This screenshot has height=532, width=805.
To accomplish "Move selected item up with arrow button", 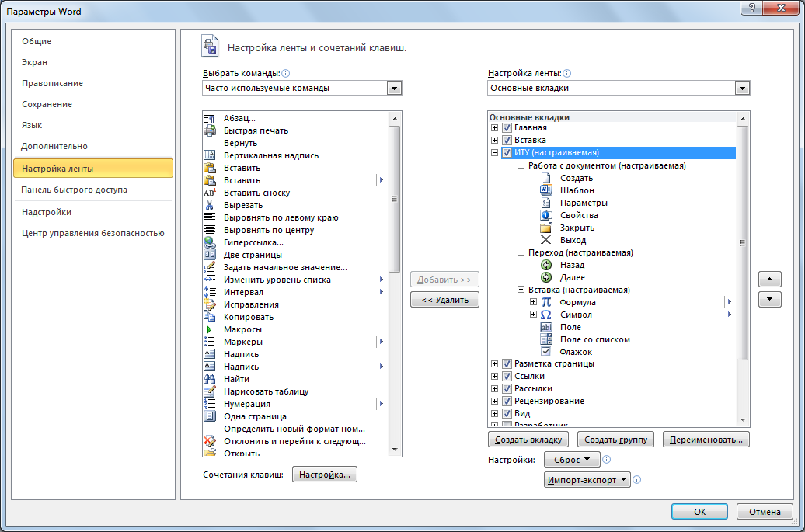I will tap(769, 279).
